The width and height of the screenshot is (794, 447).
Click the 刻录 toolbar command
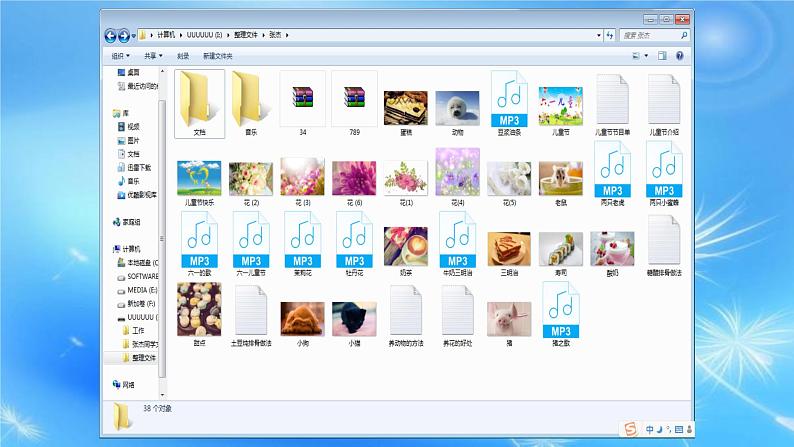[x=183, y=56]
